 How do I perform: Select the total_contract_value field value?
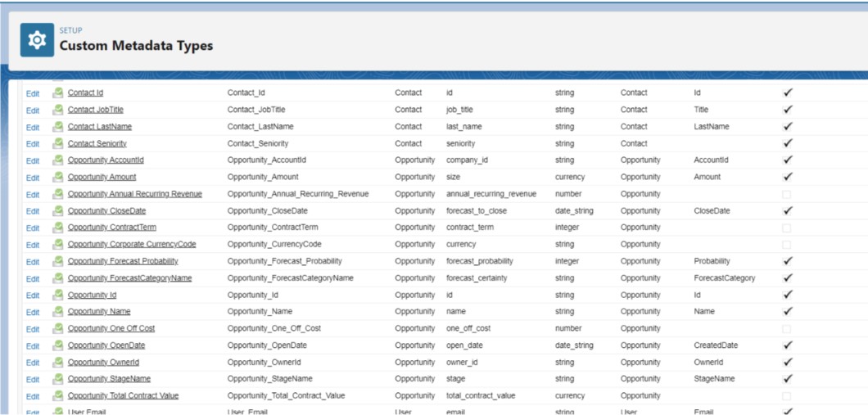point(481,395)
